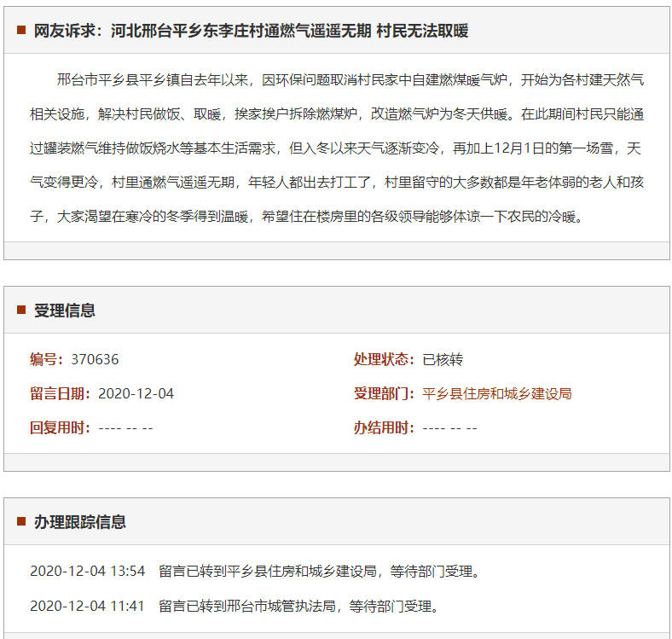Click the 留言日期 value 2020-12-04
672x639 pixels.
(x=136, y=393)
